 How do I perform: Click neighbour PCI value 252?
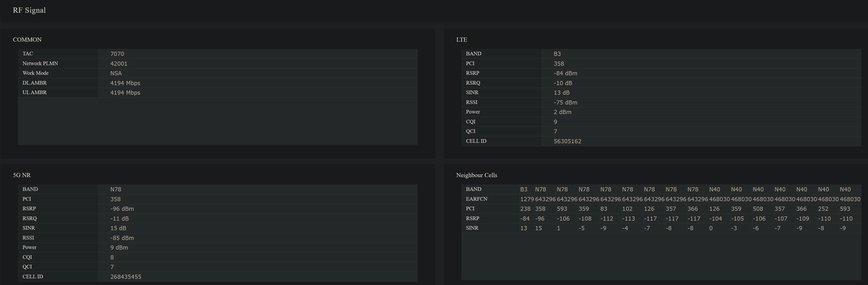(x=823, y=209)
